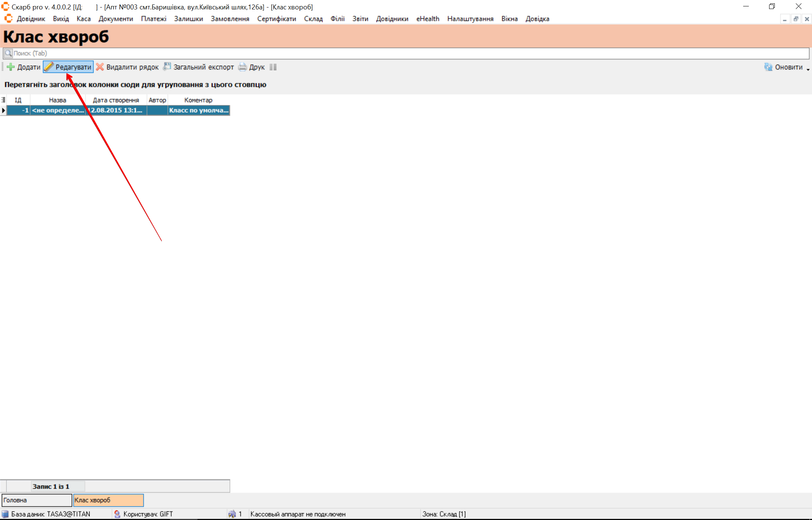812x520 pixels.
Task: Switch to the Клас хвороб tab
Action: click(x=108, y=500)
